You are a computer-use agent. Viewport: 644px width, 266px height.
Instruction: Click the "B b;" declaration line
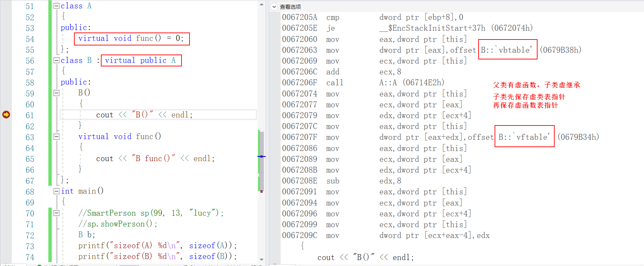tap(87, 235)
